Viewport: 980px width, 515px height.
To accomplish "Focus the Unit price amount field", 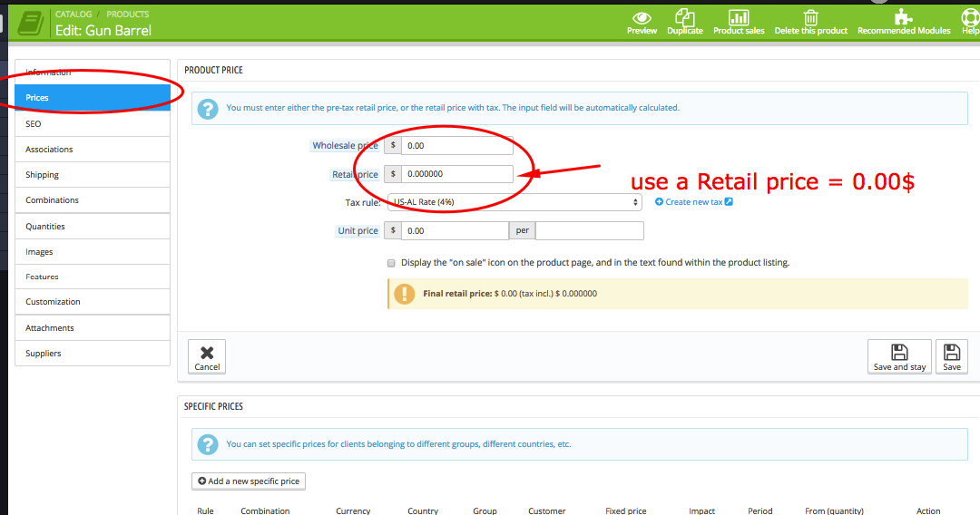I will (x=455, y=231).
